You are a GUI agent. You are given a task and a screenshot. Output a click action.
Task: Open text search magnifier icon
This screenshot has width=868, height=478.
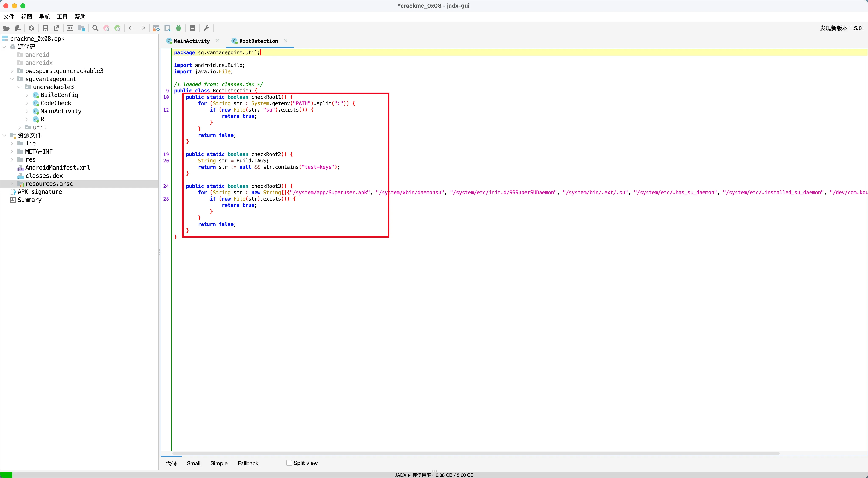(95, 28)
